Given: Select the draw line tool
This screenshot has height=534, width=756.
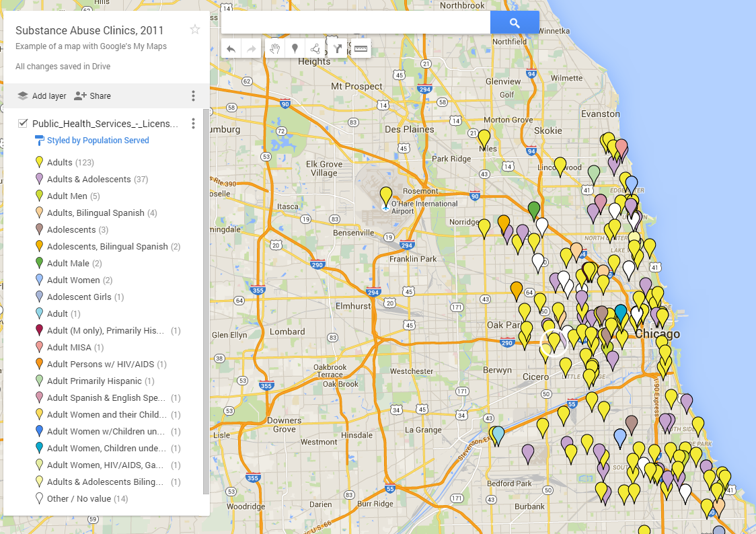Looking at the screenshot, I should click(315, 48).
